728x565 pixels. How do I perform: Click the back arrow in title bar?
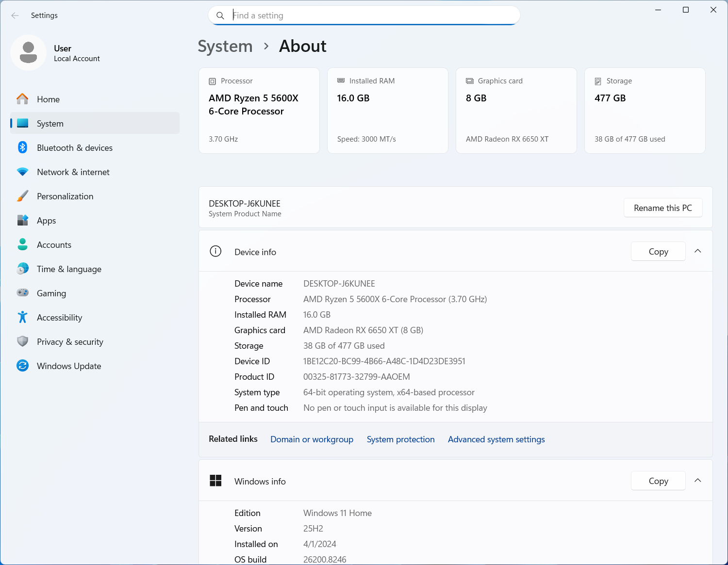point(15,16)
